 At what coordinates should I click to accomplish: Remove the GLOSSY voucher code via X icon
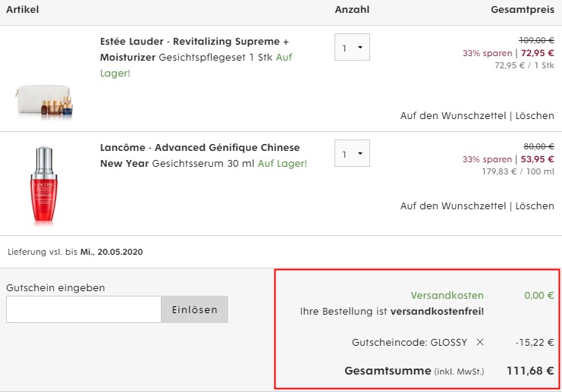[480, 342]
